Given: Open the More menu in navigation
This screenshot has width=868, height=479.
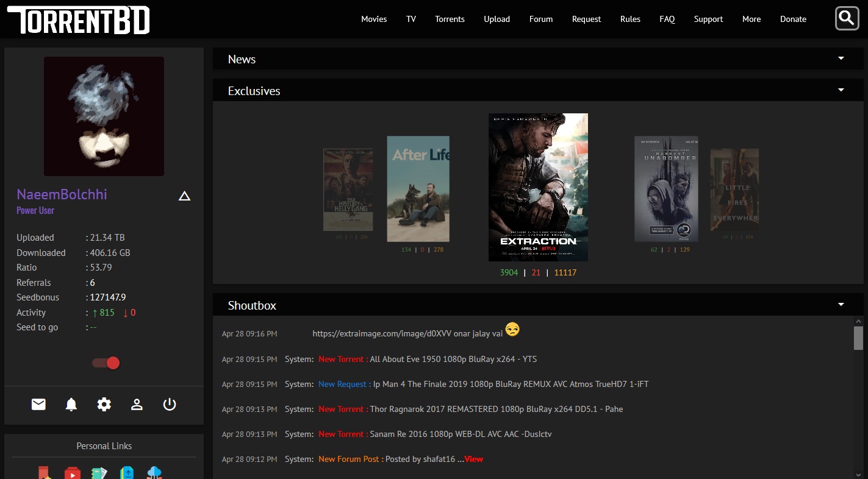Looking at the screenshot, I should [x=751, y=19].
